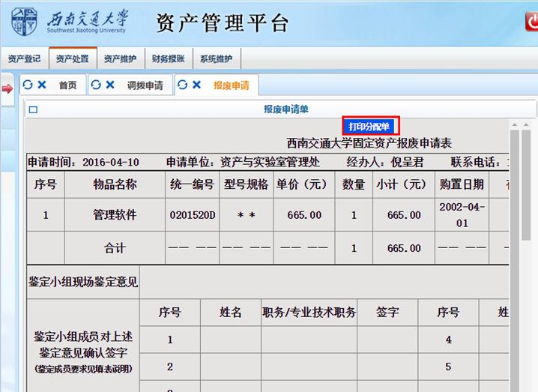Click the red arrow sidebar expand icon

(7, 89)
